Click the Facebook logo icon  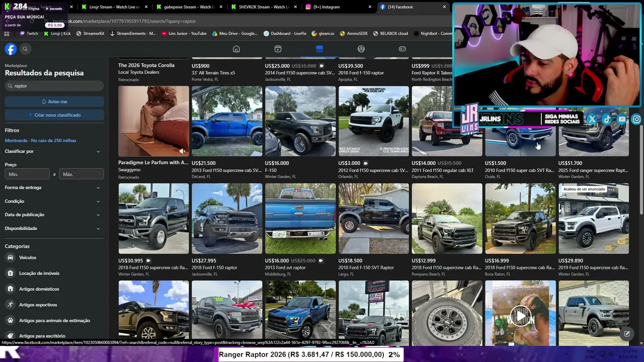click(x=11, y=49)
